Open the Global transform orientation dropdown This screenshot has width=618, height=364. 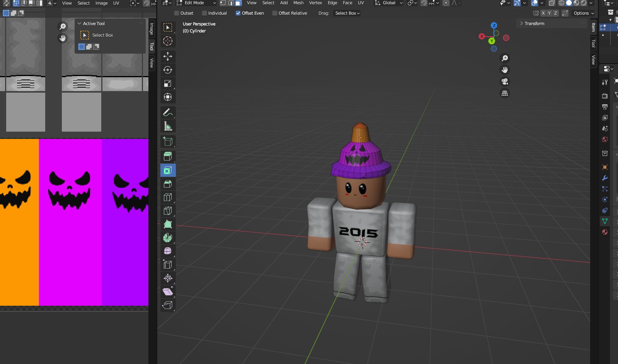point(388,3)
